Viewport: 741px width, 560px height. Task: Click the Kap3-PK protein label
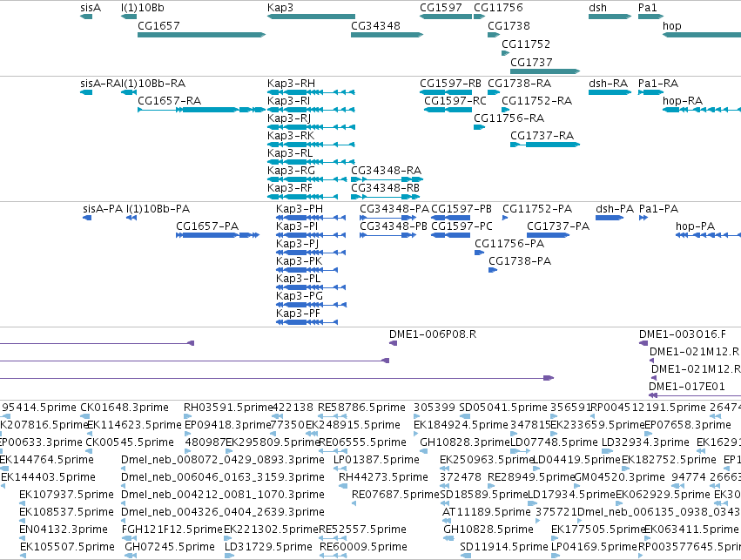pyautogui.click(x=300, y=261)
